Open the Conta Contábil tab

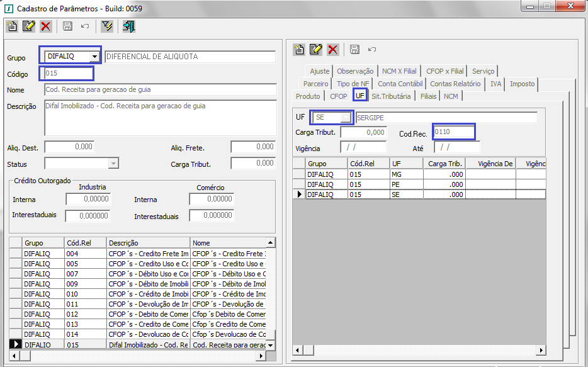tap(400, 84)
